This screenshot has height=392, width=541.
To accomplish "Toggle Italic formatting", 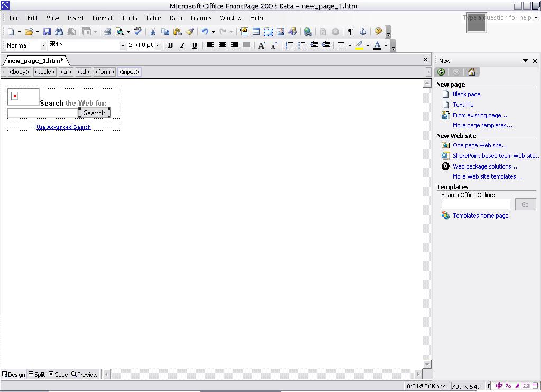I will tap(182, 46).
